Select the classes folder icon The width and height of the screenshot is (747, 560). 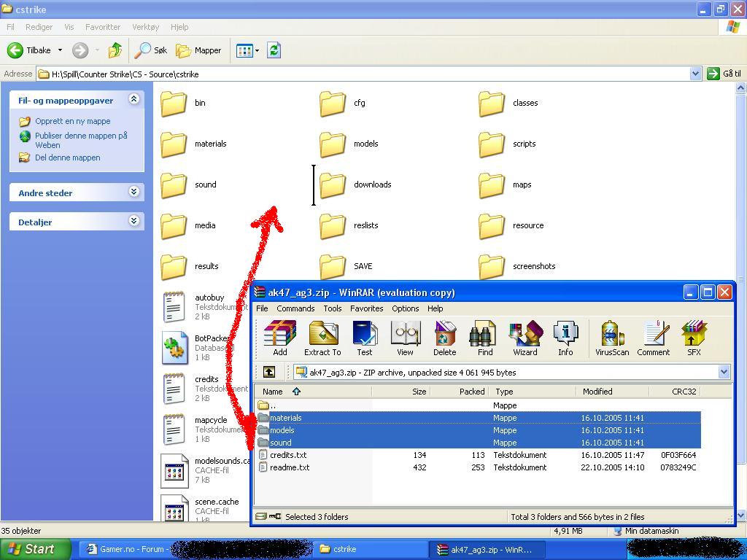coord(491,104)
